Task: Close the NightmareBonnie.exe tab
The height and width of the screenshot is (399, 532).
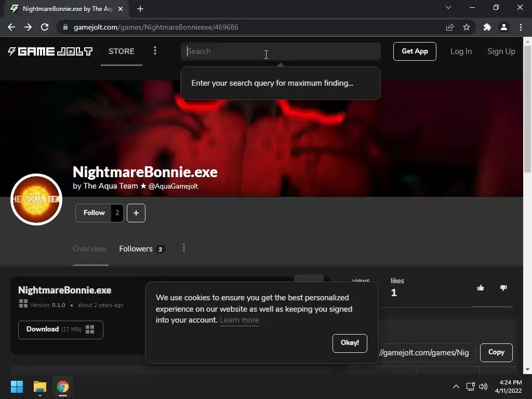Action: pos(121,9)
